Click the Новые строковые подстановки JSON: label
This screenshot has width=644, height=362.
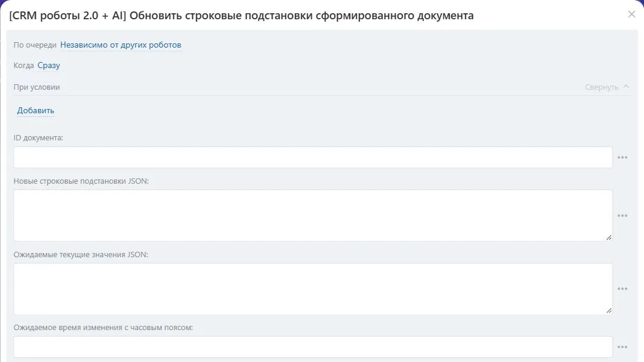(81, 181)
